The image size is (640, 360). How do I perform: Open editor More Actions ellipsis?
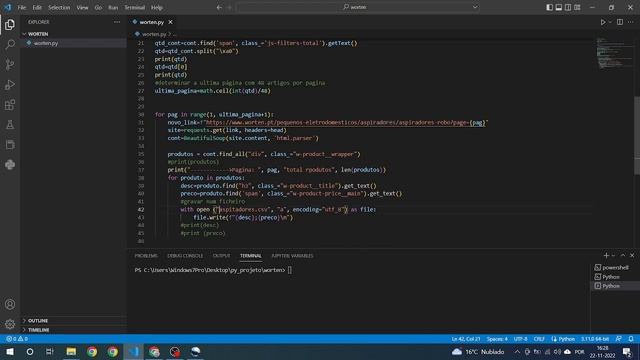[x=631, y=22]
